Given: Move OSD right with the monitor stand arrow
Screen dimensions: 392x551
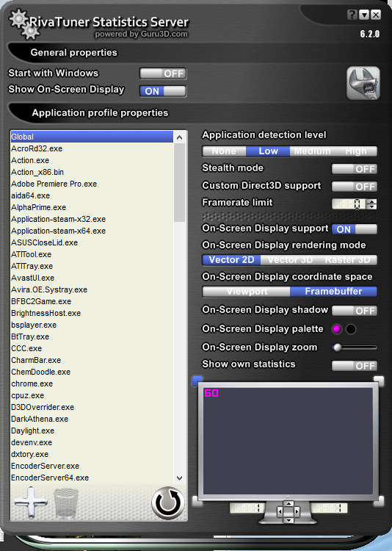Looking at the screenshot, I should point(297,511).
